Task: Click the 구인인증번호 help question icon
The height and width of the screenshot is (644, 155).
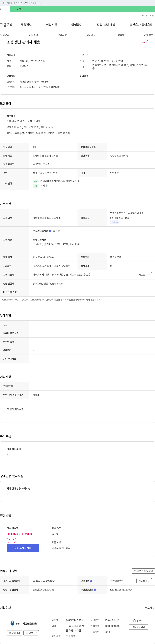Action: point(95,590)
